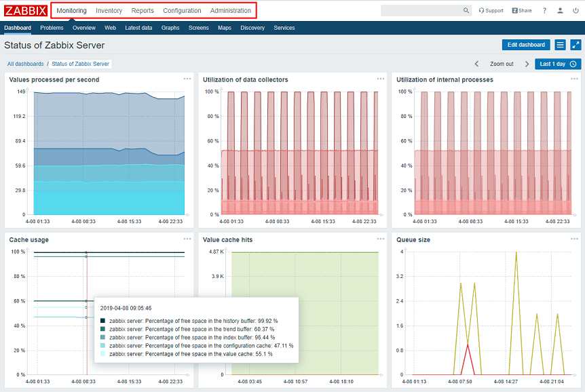Viewport: 585px width, 392px height.
Task: Open Cache usage widget options menu
Action: tap(187, 239)
